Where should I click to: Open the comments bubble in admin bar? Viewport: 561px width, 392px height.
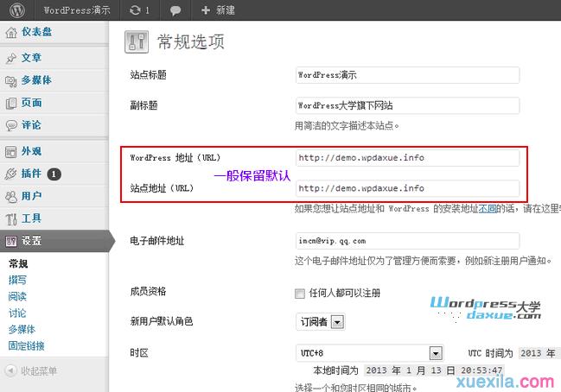(x=175, y=10)
